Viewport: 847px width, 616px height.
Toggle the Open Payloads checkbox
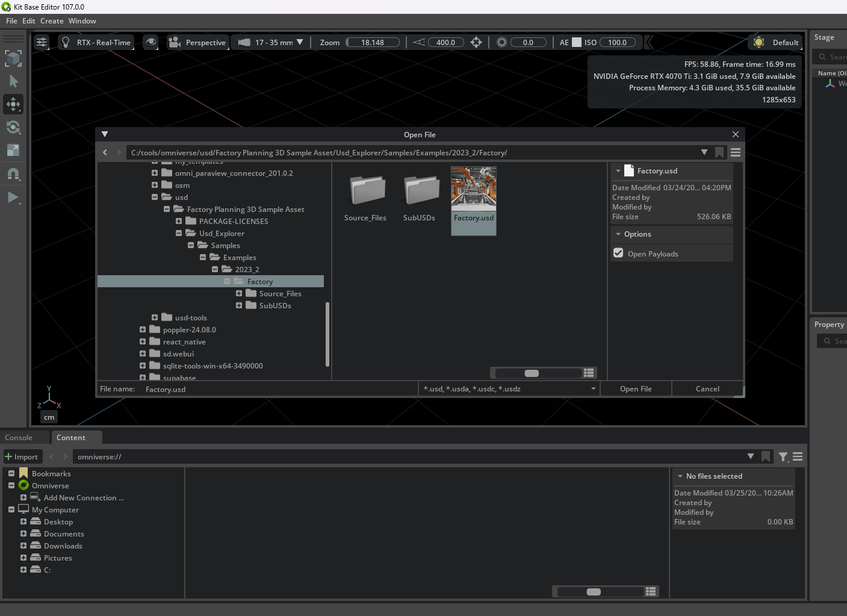(618, 253)
